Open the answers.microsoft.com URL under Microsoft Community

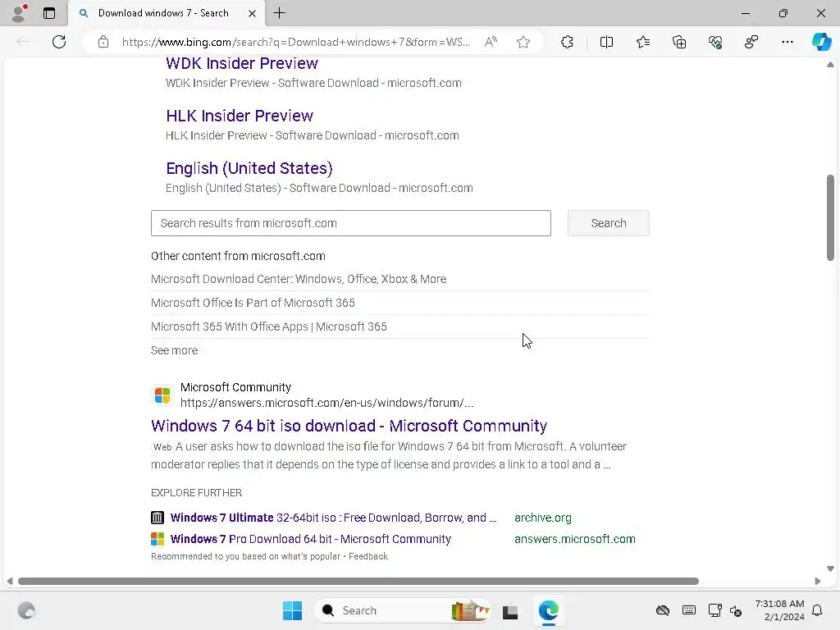click(x=326, y=403)
